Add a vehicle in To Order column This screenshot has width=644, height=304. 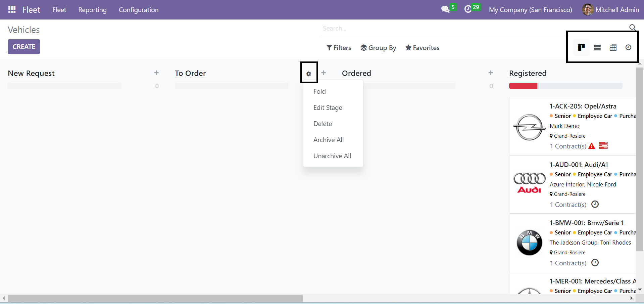(324, 73)
